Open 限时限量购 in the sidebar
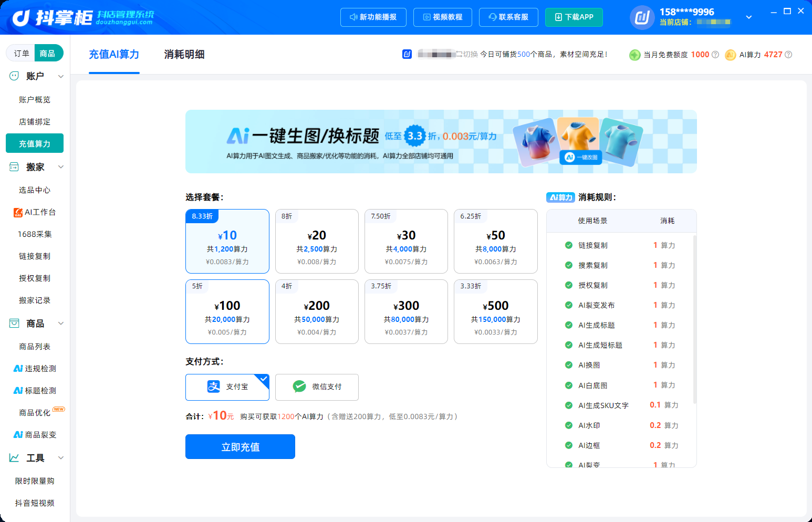The width and height of the screenshot is (812, 522). pyautogui.click(x=35, y=481)
